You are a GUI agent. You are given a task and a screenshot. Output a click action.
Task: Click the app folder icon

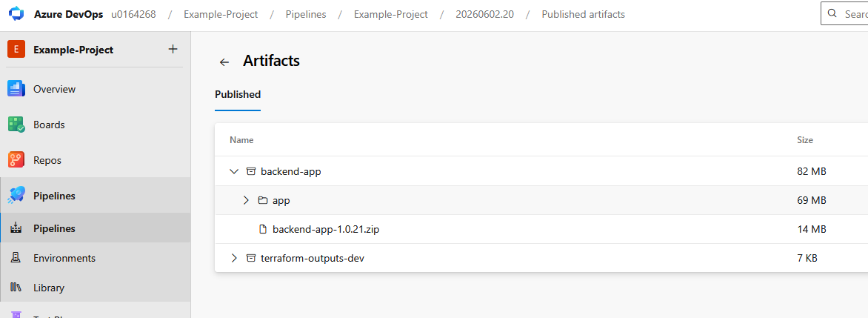(263, 200)
